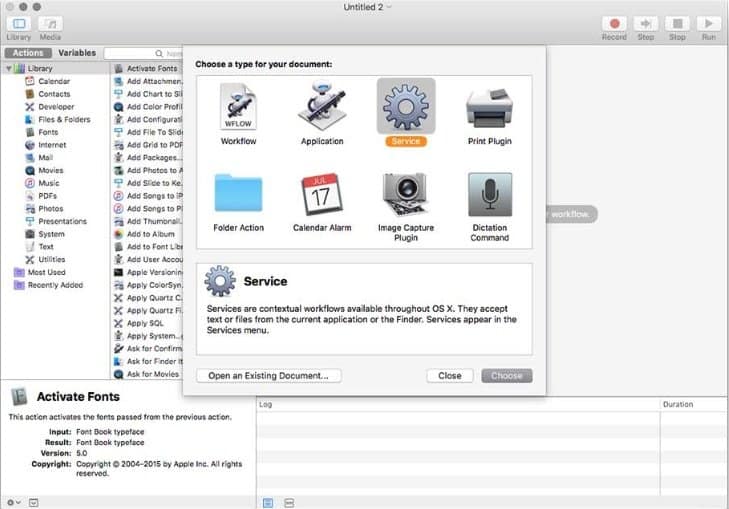Select Internet in the Library list

click(x=52, y=145)
